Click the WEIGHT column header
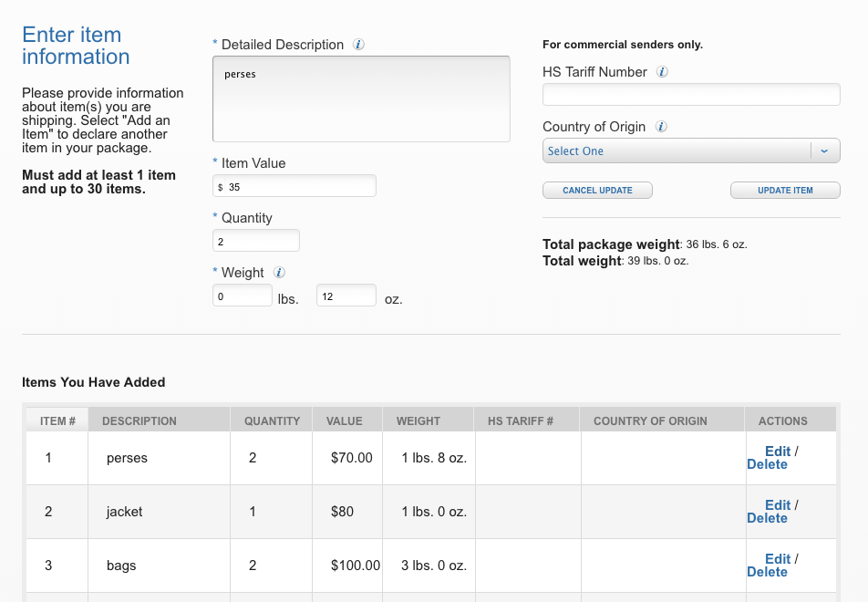The width and height of the screenshot is (868, 602). coord(429,420)
